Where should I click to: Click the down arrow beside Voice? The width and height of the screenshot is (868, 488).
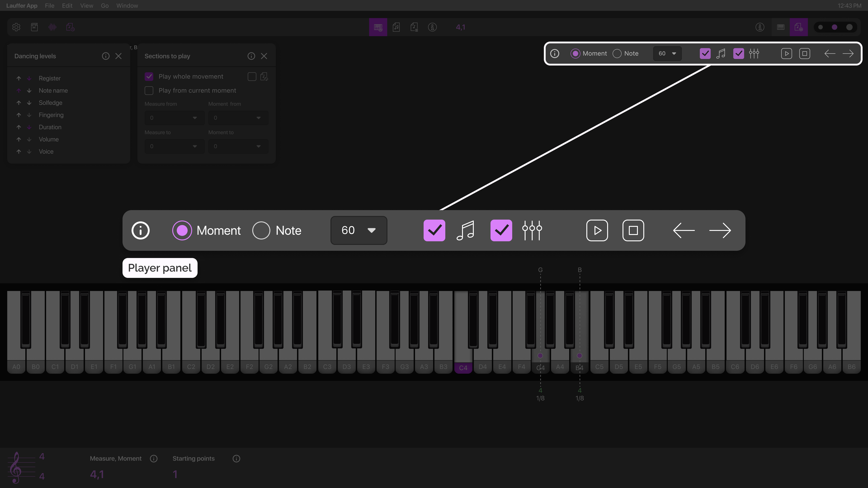29,152
